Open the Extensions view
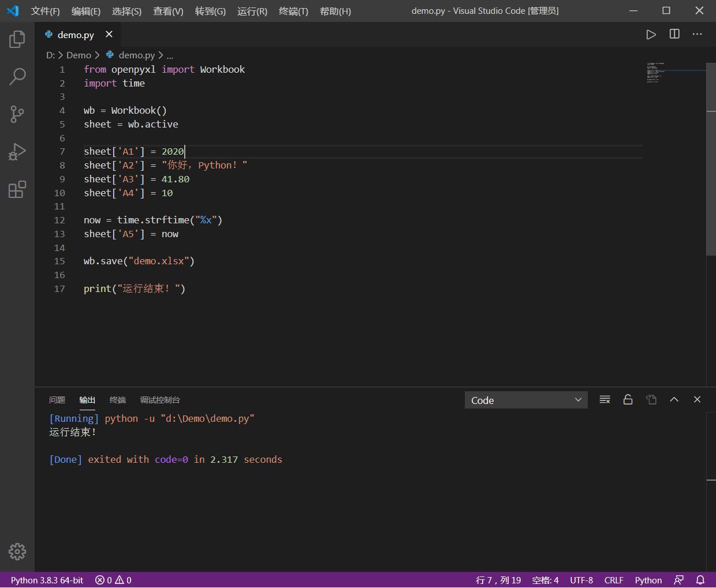Screen dimensions: 716x588 point(17,189)
